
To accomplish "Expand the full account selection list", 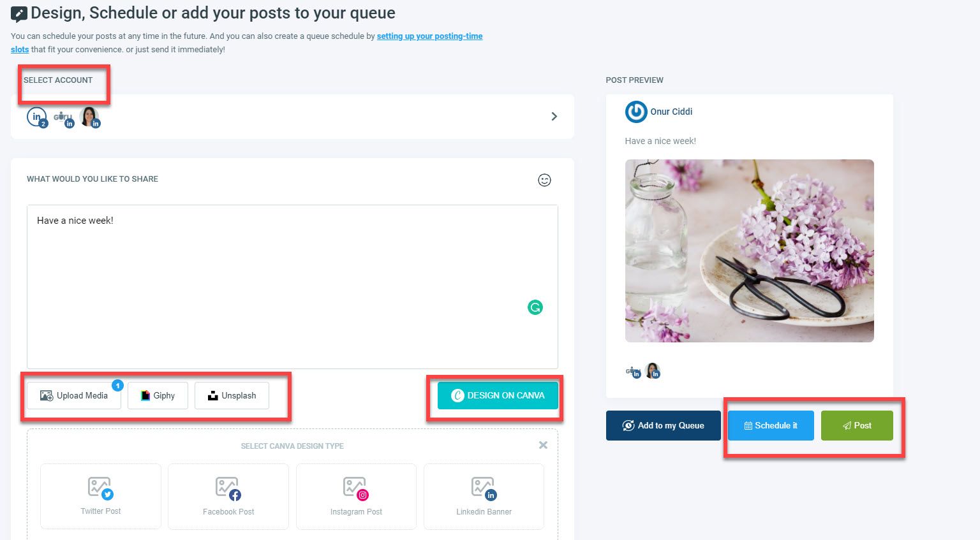I will point(554,117).
